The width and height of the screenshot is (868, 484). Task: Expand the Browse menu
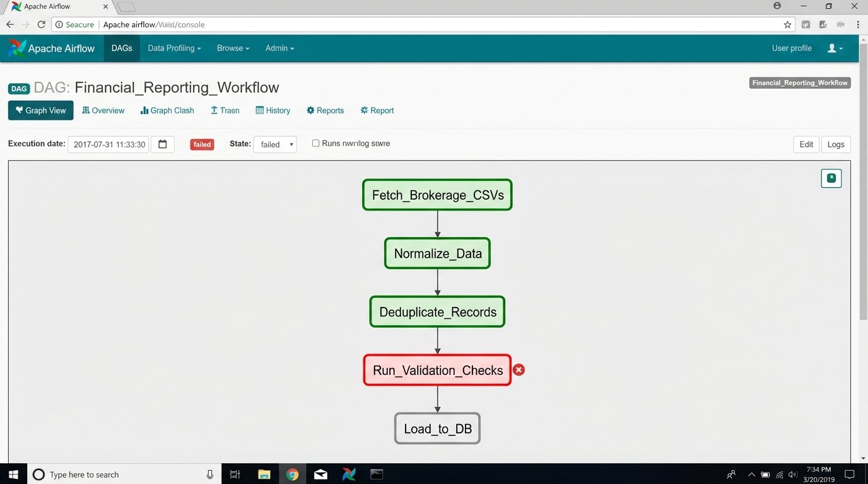232,48
